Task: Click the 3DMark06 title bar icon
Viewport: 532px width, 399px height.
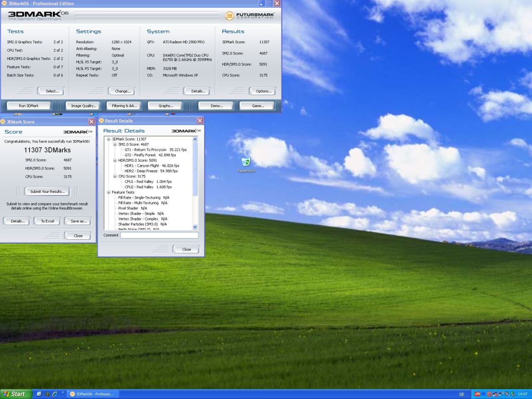Action: [x=4, y=3]
